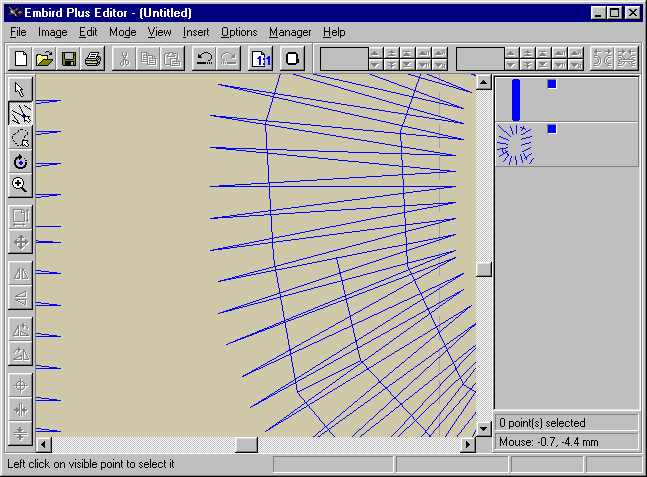Screen dimensions: 647x477
Task: Click the 'Mouse: -0.7, -4.4 mm' readout
Action: (548, 442)
